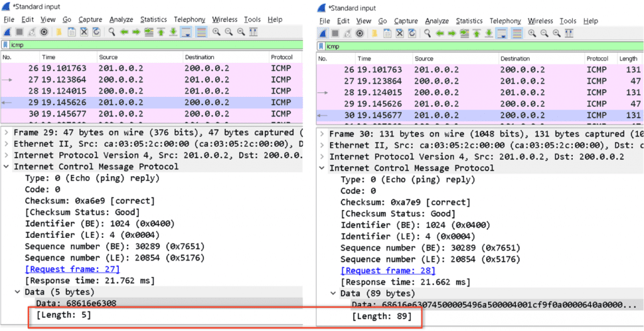The height and width of the screenshot is (331, 644).
Task: Toggle auto-scroll during live capture, left window
Action: point(186,31)
